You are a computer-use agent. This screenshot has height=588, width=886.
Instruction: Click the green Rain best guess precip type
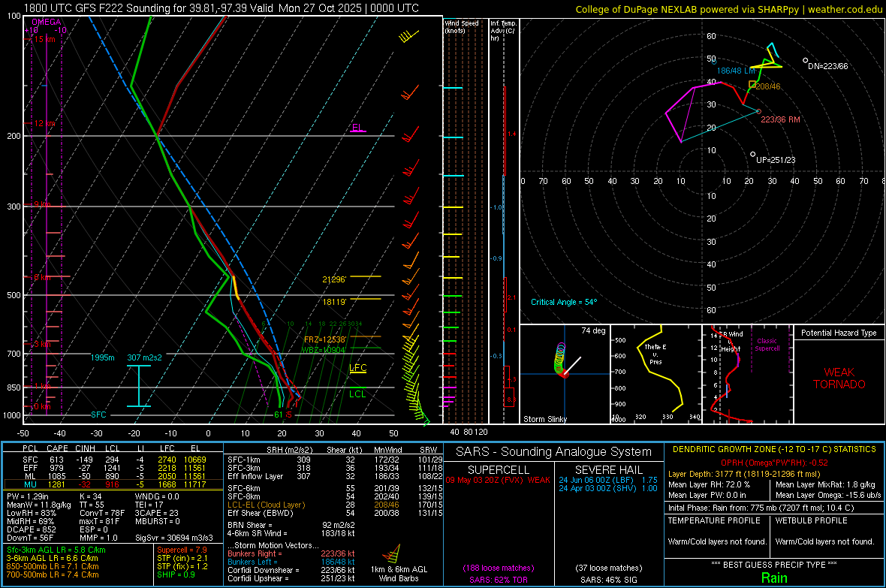774,577
